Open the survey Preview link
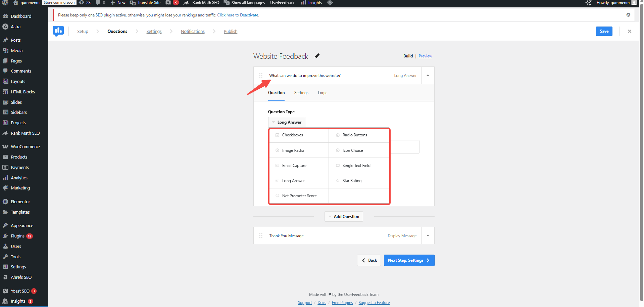Image resolution: width=644 pixels, height=307 pixels. [425, 56]
